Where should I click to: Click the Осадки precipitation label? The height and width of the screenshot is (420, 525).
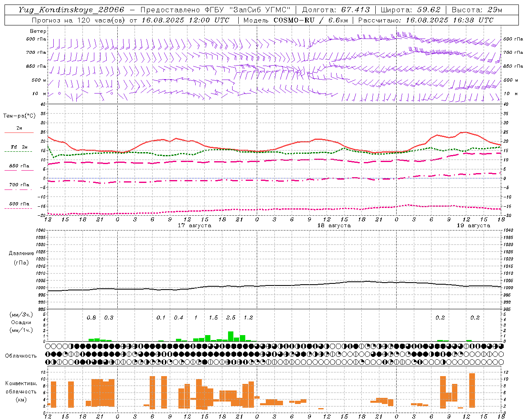pos(21,322)
